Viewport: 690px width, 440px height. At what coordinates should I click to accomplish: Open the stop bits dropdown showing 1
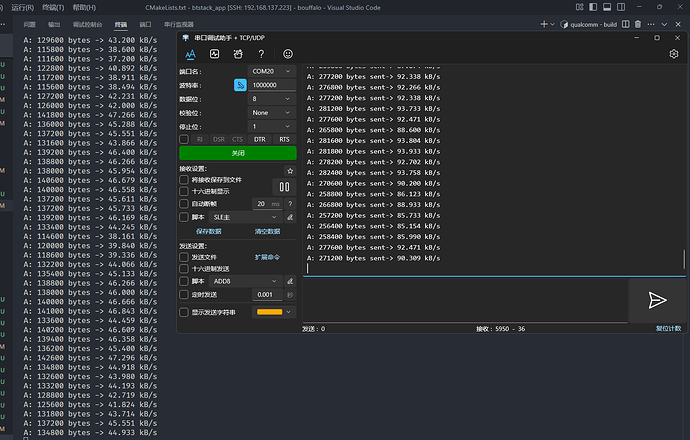pos(271,127)
